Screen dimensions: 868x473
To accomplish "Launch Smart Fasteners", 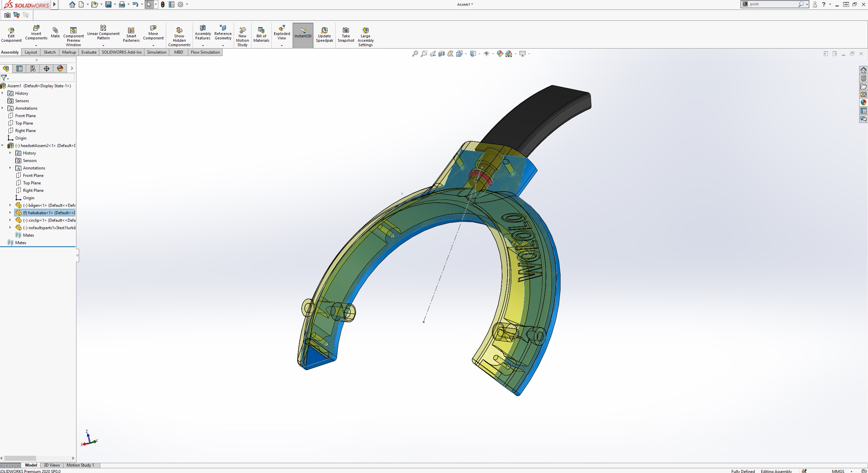I will 131,35.
